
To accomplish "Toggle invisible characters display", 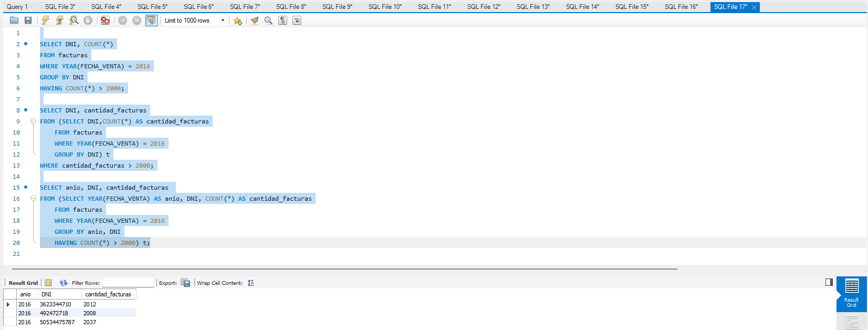I will point(283,20).
